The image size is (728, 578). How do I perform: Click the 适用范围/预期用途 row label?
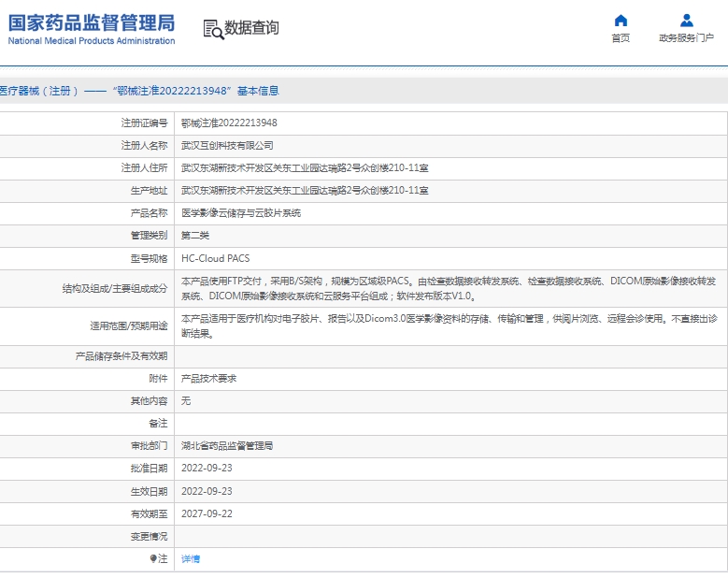[129, 326]
